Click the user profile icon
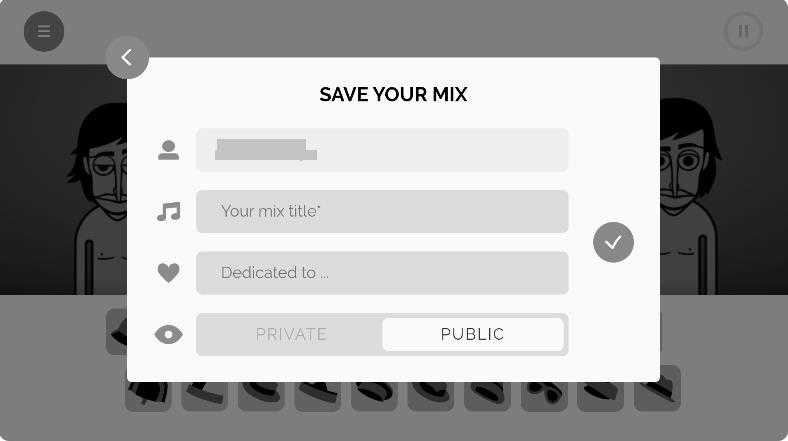Image resolution: width=788 pixels, height=441 pixels. 168,150
